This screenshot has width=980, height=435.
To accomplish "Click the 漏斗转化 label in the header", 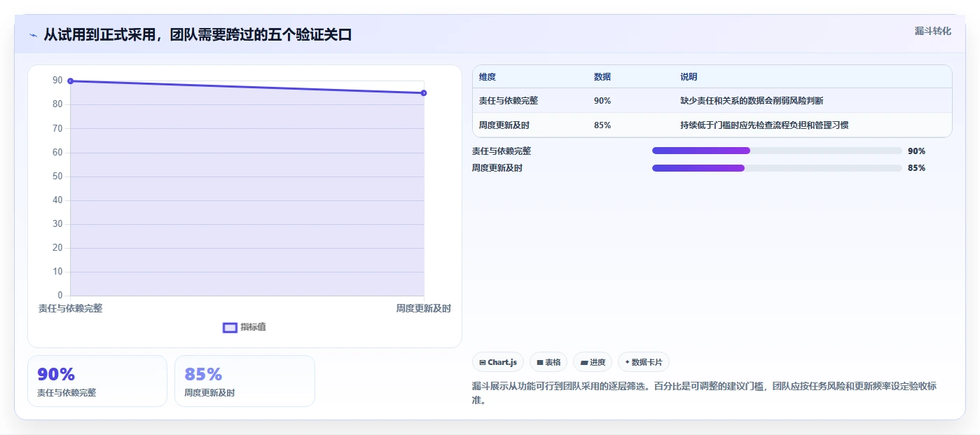I will 932,31.
